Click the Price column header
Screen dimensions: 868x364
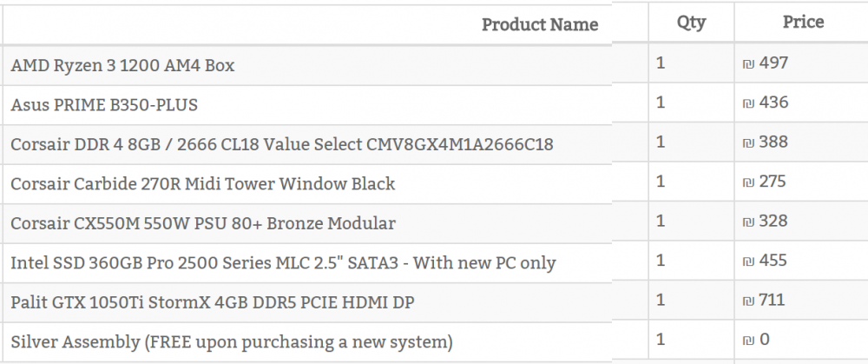point(803,22)
